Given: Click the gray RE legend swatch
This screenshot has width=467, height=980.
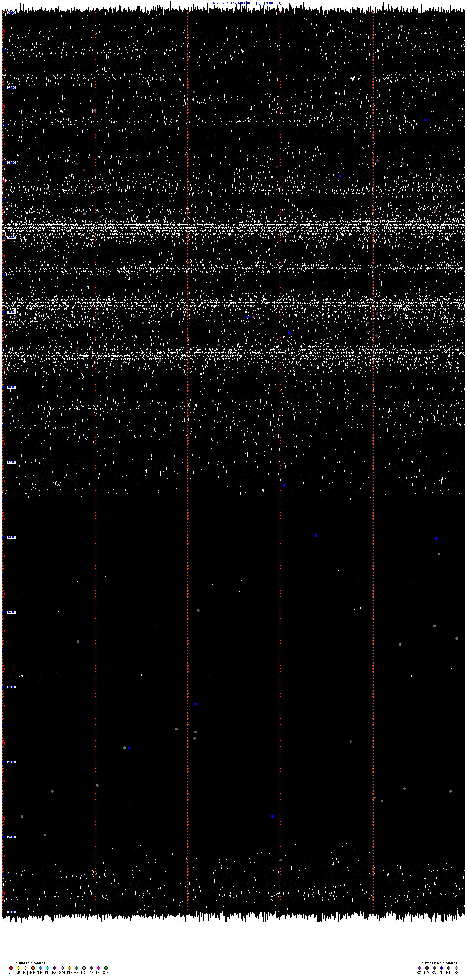Looking at the screenshot, I should [449, 968].
